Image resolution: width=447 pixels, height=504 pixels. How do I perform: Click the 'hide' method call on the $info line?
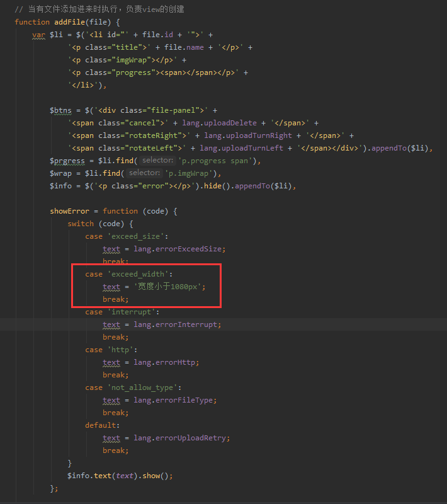213,186
